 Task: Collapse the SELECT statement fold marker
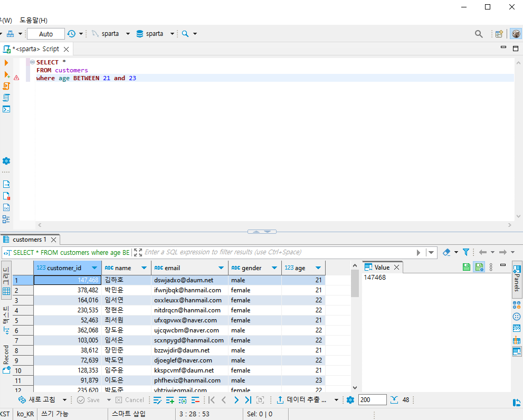click(x=32, y=62)
